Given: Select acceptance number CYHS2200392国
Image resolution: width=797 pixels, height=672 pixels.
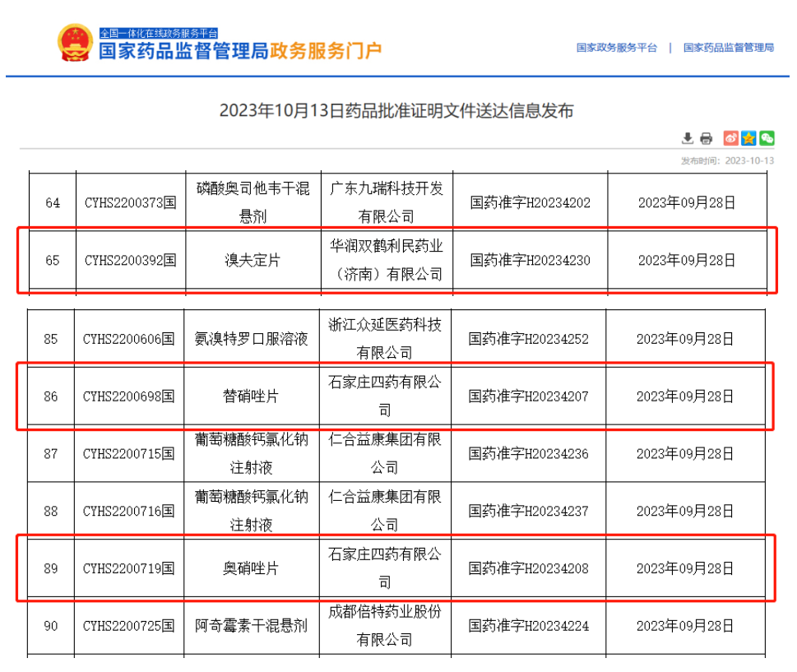Looking at the screenshot, I should tap(131, 261).
